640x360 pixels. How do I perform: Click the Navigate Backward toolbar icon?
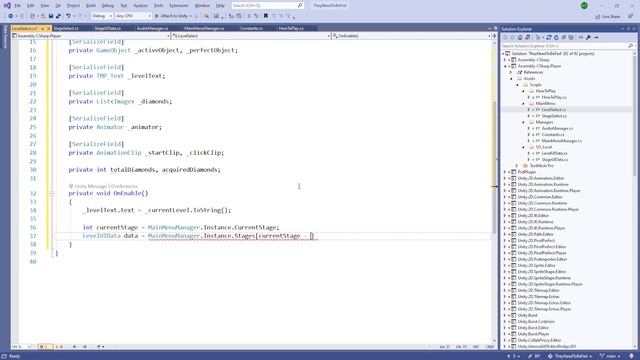[x=11, y=16]
